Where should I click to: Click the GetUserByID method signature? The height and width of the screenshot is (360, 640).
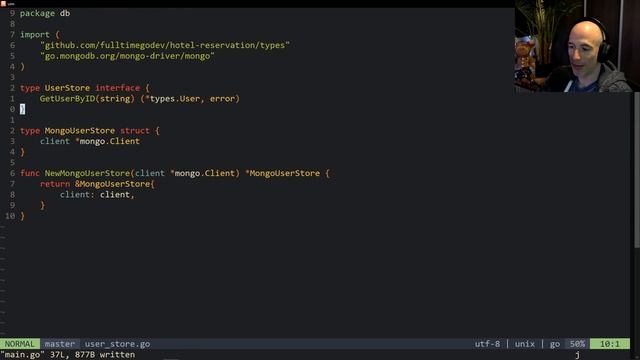pos(140,98)
